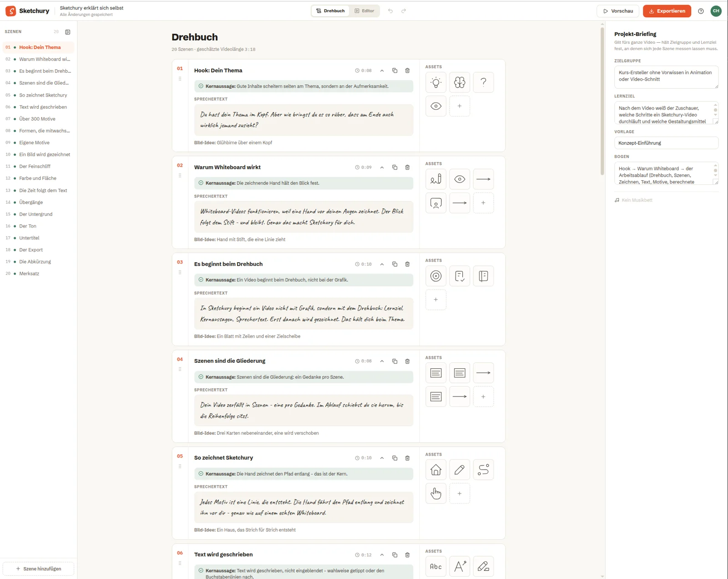Select the brain asset in scene 01
Screen dimensions: 728x579
point(460,82)
